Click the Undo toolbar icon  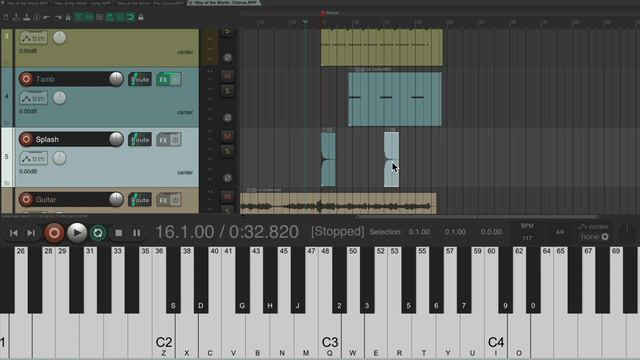pos(47,17)
